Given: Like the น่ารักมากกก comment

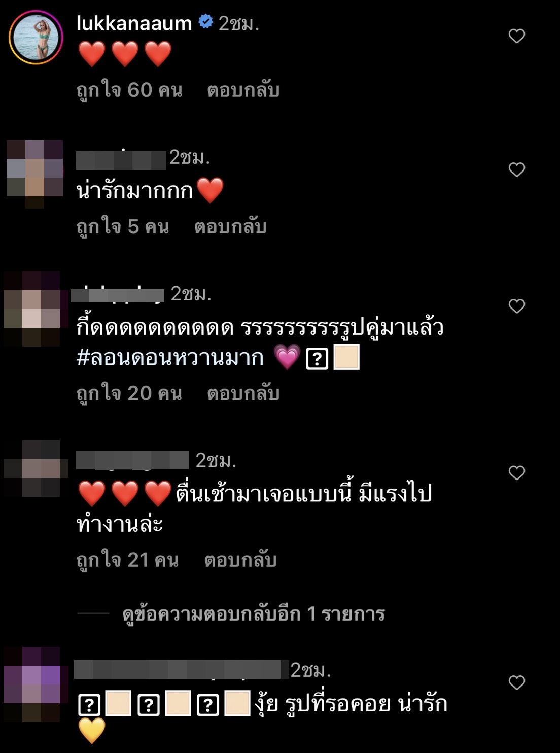Looking at the screenshot, I should (x=516, y=169).
